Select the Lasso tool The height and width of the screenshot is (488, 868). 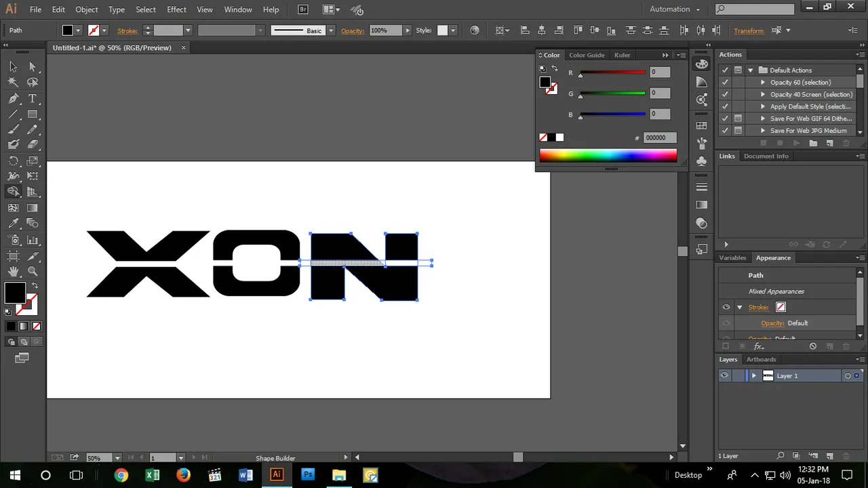32,82
